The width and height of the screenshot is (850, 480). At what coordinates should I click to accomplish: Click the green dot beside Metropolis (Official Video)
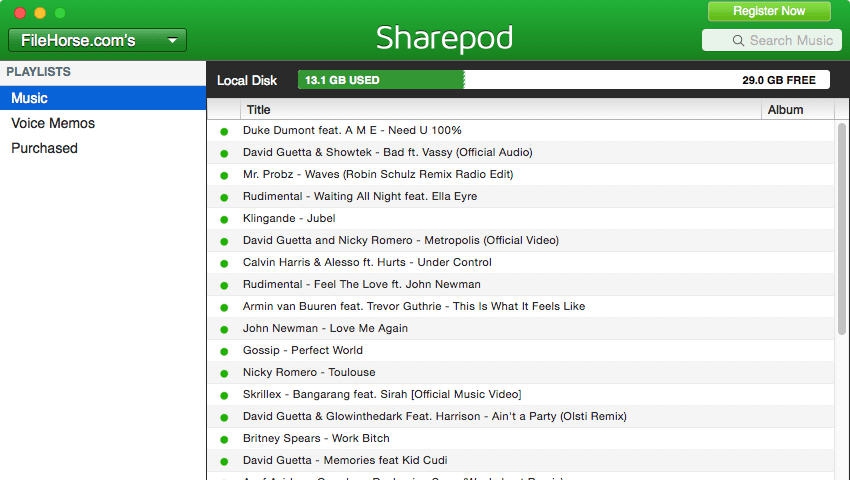(224, 241)
